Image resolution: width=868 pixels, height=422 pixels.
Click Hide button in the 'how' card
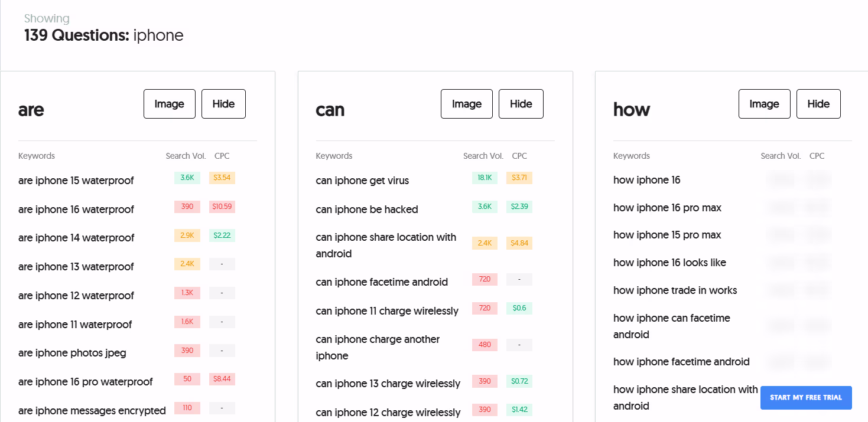click(x=818, y=104)
